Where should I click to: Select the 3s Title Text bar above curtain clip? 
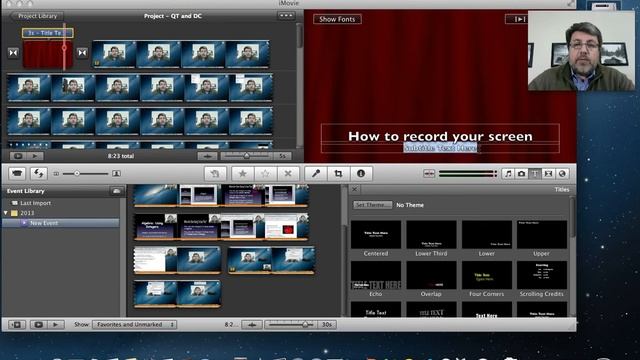point(47,33)
